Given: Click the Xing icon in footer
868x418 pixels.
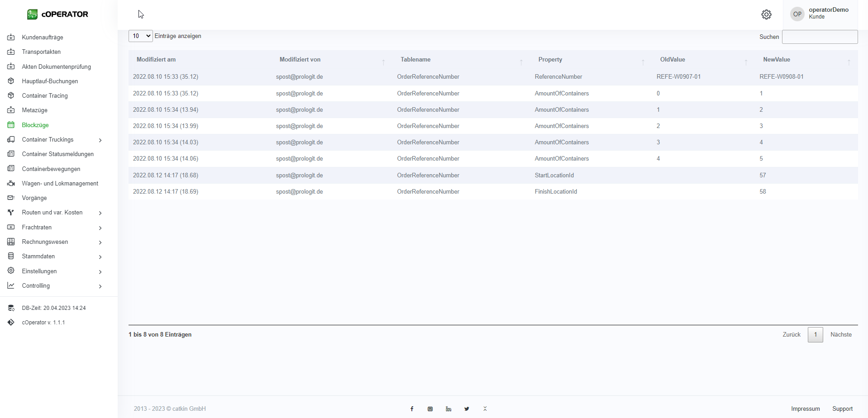Looking at the screenshot, I should tap(485, 409).
